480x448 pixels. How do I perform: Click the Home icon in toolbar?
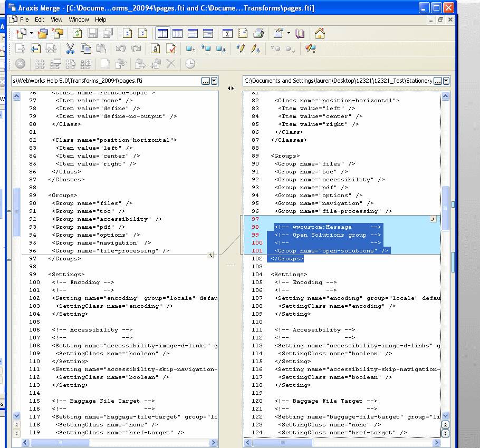(320, 34)
